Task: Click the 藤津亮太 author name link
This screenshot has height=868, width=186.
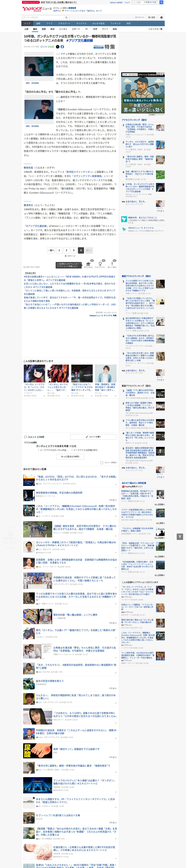Action: coord(29,205)
